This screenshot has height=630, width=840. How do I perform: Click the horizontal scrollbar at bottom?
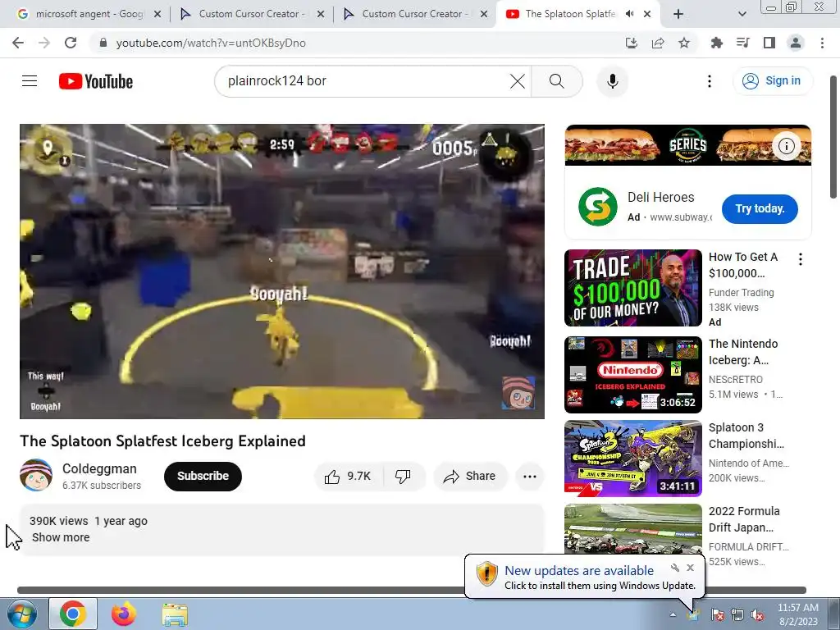pyautogui.click(x=412, y=590)
